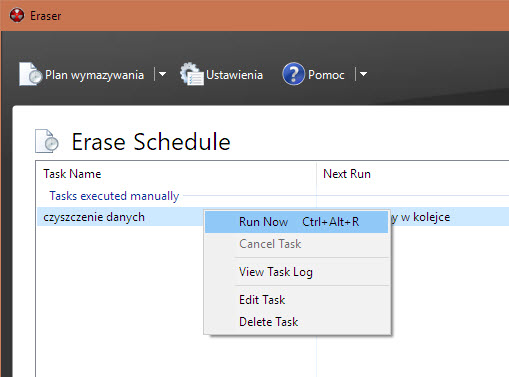
Task: Open the Ustawienia settings label
Action: coord(234,75)
